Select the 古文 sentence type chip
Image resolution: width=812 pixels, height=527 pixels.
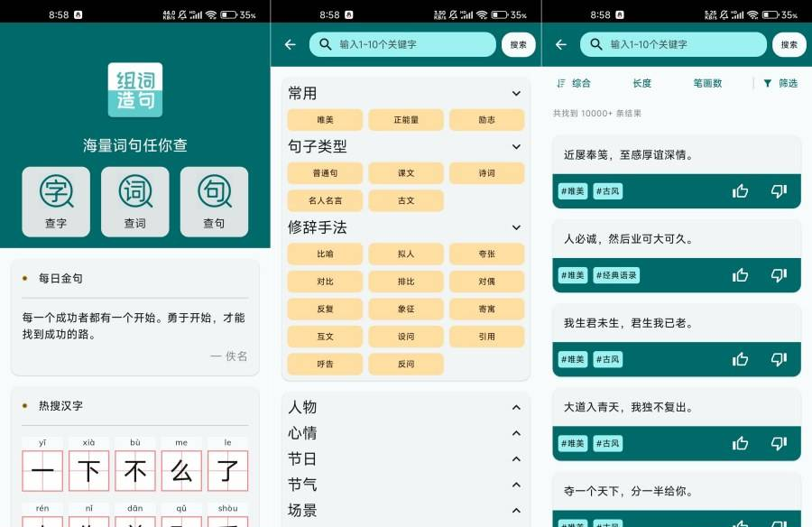point(406,200)
